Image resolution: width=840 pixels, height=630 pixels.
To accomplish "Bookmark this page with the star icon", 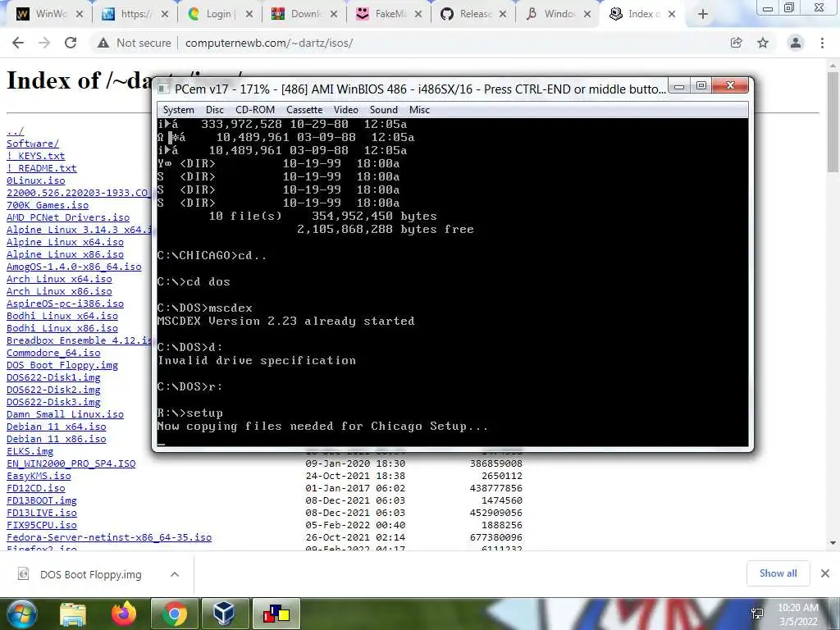I will coord(763,43).
